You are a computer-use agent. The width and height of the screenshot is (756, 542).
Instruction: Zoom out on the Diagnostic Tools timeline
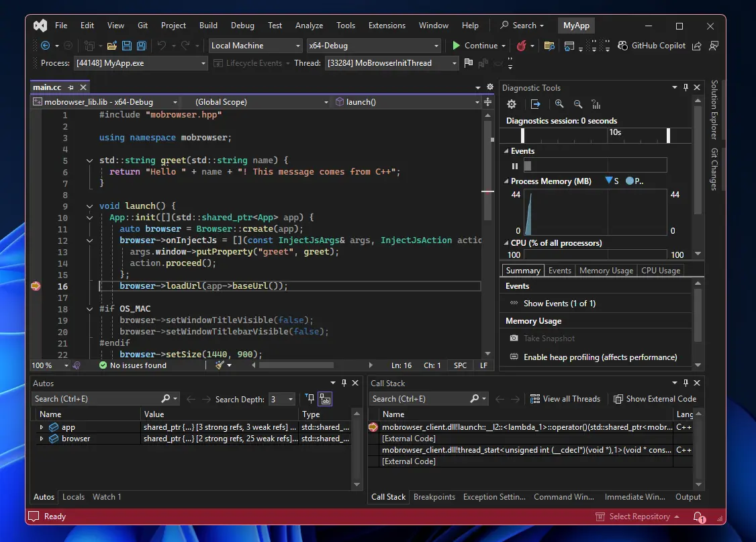point(578,104)
